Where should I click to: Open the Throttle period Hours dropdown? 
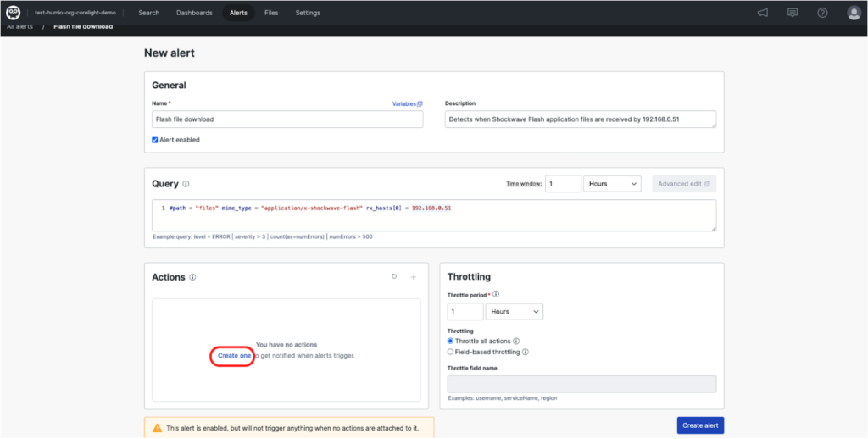515,312
